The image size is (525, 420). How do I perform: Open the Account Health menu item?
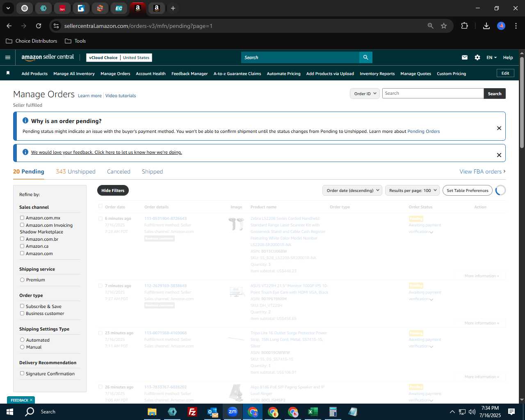click(x=151, y=73)
